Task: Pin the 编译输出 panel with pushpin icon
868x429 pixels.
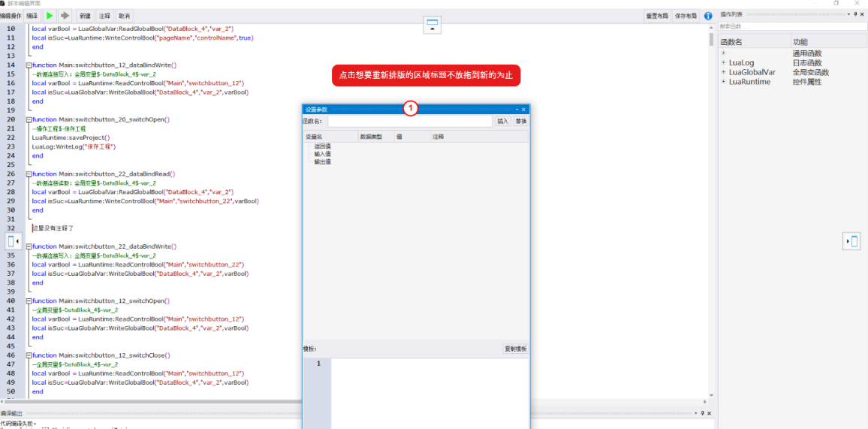Action: 702,413
